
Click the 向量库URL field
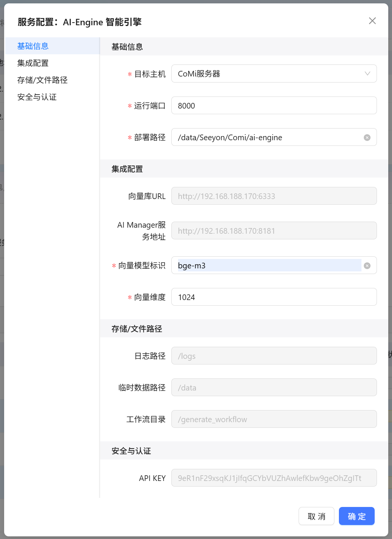click(274, 196)
